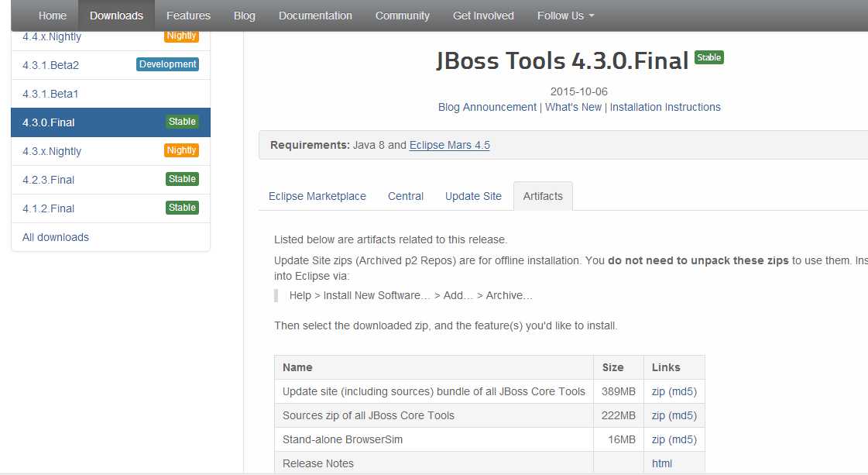Screen dimensions: 868x475
Task: Click the Nightly badge on 4.3.x.Nightly
Action: pos(181,150)
